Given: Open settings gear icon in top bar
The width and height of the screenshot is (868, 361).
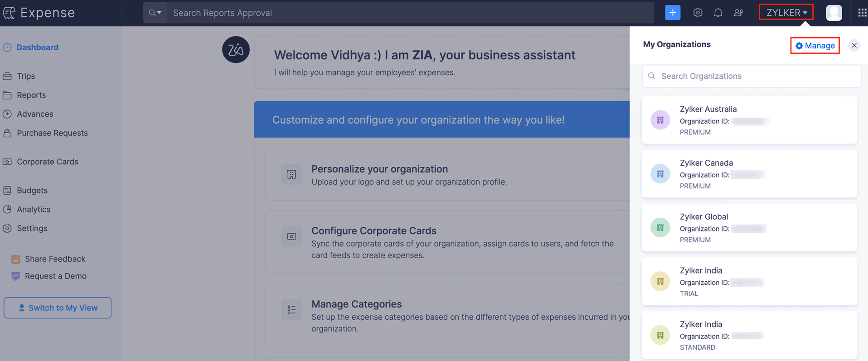Looking at the screenshot, I should pos(698,13).
